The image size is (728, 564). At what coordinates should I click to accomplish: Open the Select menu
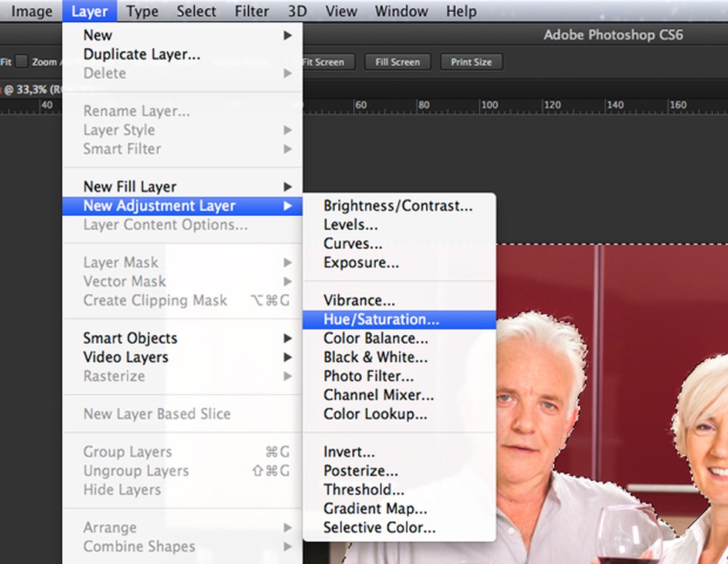[x=196, y=11]
